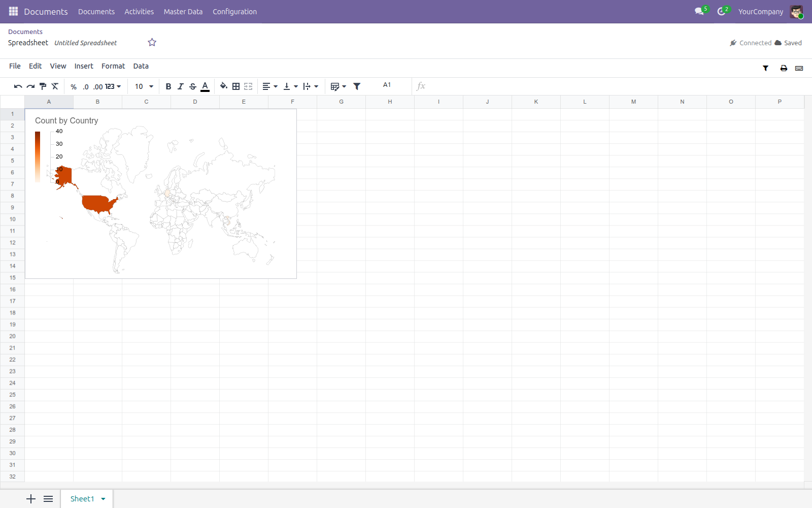Open Configuration in the top navigation
Viewport: 812px width, 508px height.
pyautogui.click(x=234, y=12)
